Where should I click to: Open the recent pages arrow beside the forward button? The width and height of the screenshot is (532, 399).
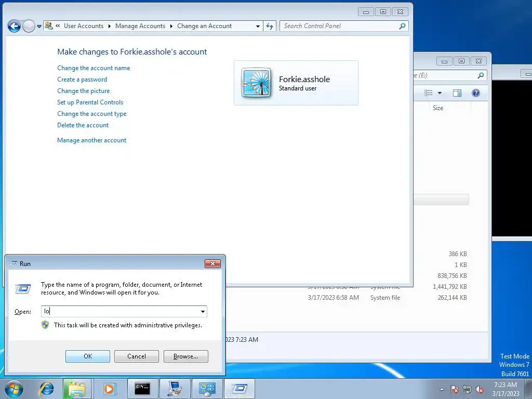[39, 26]
